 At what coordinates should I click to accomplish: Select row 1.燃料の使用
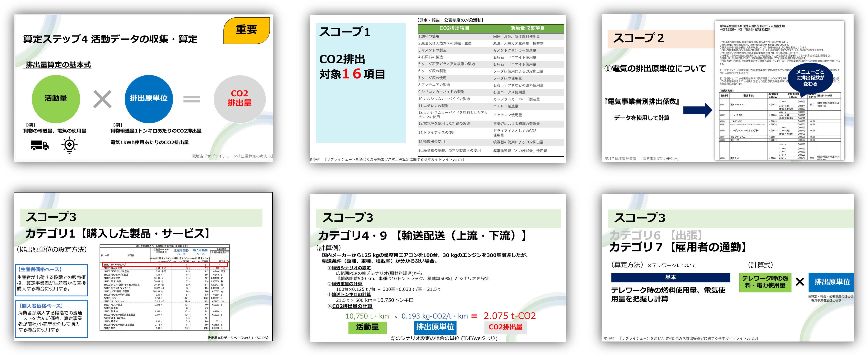tap(491, 36)
